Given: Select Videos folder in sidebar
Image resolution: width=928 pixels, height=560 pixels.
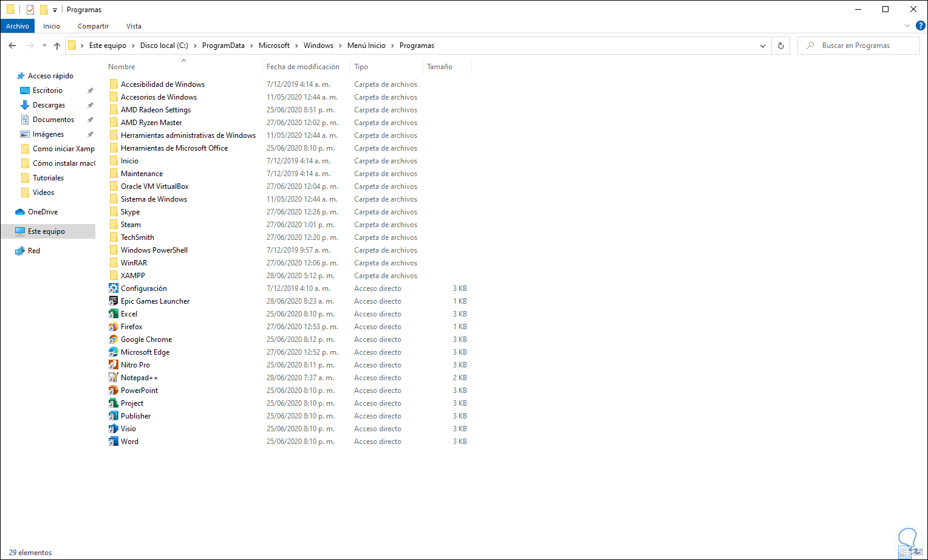Looking at the screenshot, I should click(x=43, y=193).
